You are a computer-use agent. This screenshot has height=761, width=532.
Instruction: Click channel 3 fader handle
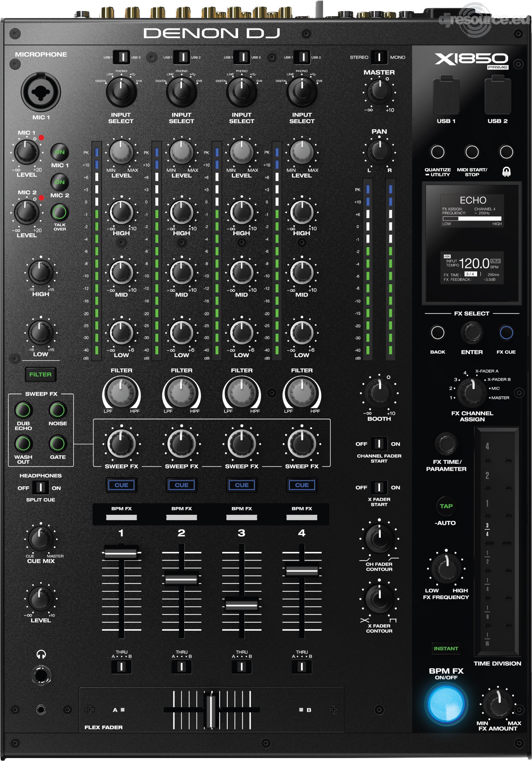[242, 605]
